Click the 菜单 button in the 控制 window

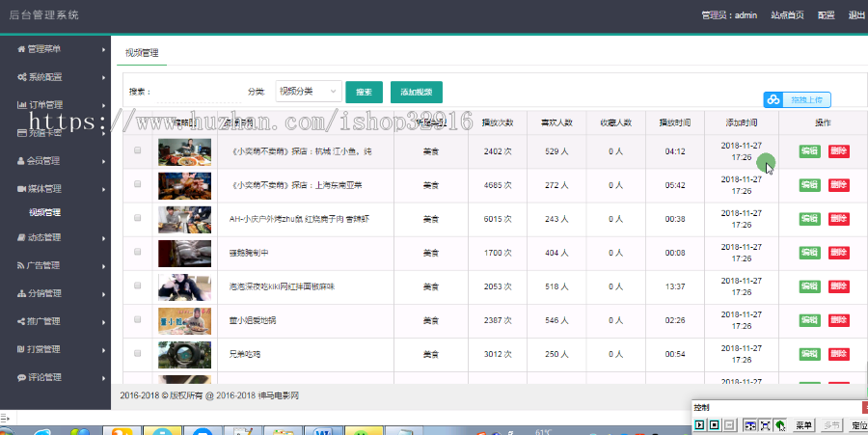803,425
